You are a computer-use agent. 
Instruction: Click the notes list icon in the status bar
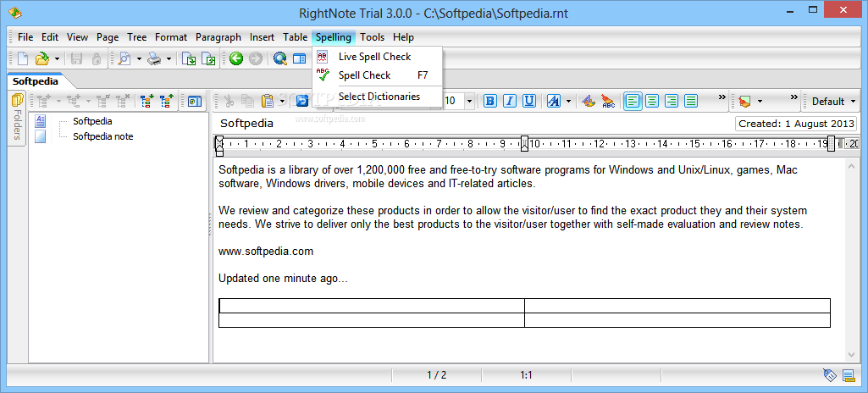pyautogui.click(x=849, y=376)
